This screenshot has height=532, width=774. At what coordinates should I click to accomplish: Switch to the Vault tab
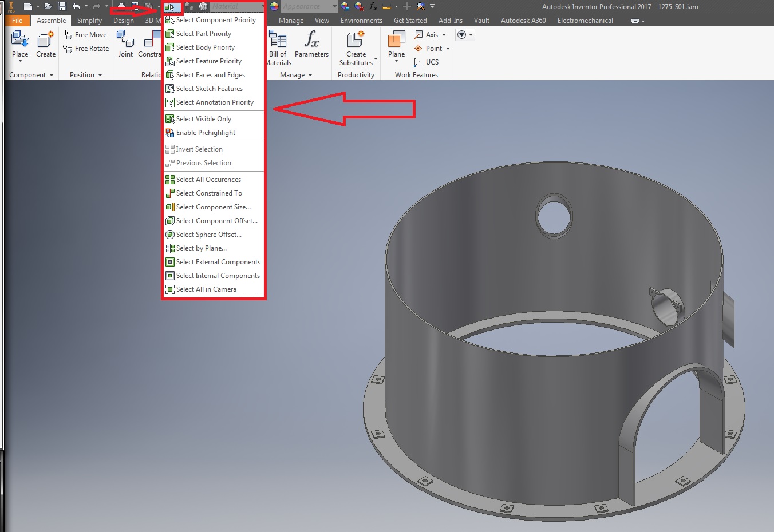pos(481,21)
